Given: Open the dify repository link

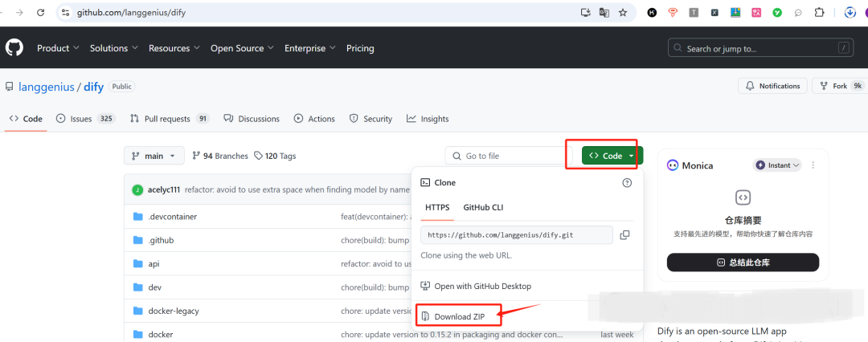Looking at the screenshot, I should (x=93, y=87).
